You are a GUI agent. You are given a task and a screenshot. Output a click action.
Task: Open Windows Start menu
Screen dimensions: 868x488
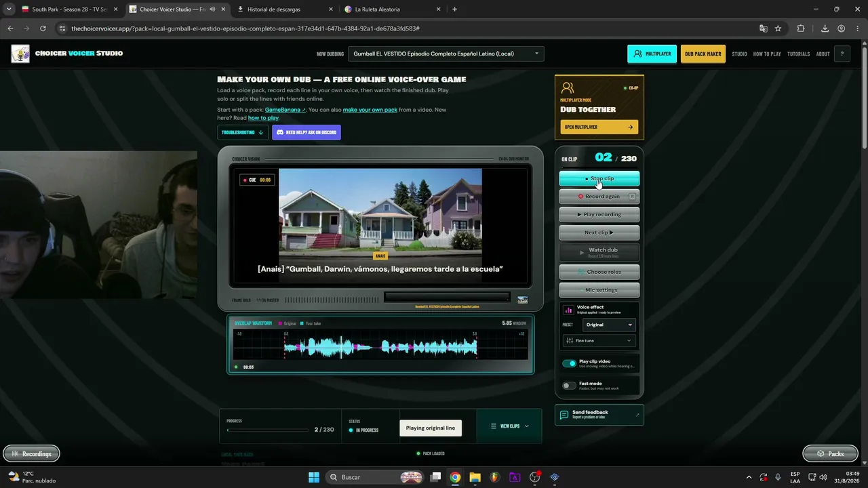point(314,477)
